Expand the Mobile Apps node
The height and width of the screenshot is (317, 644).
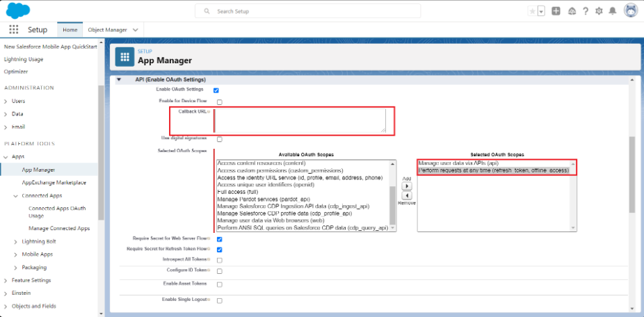[15, 254]
